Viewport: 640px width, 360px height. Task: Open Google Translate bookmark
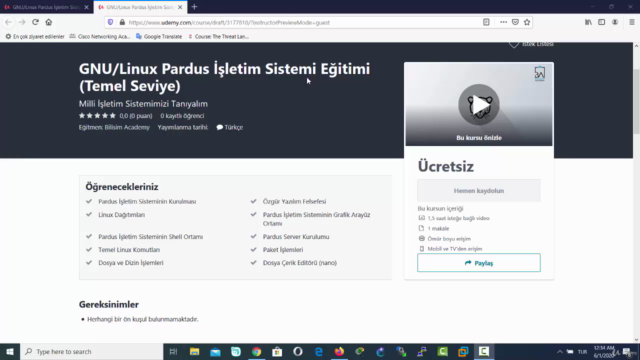click(159, 36)
